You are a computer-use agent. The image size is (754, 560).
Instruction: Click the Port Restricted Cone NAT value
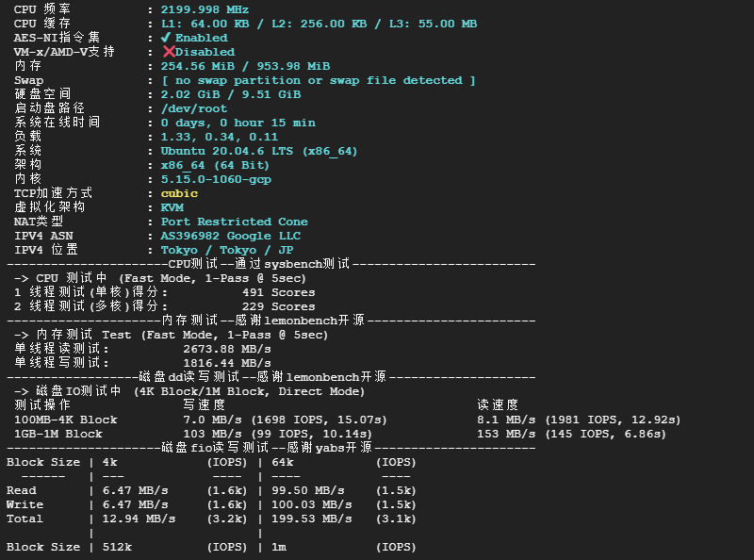pyautogui.click(x=234, y=222)
